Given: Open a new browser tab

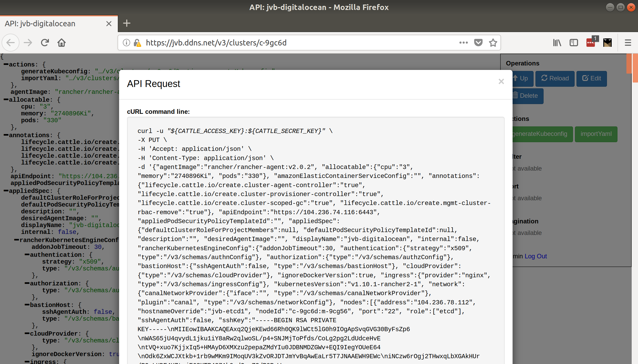Looking at the screenshot, I should [x=127, y=23].
